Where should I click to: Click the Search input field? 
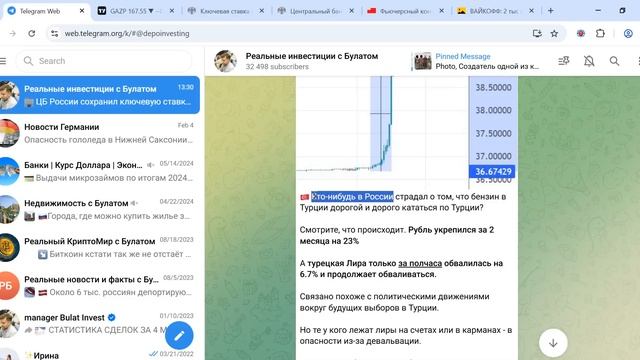pos(104,61)
